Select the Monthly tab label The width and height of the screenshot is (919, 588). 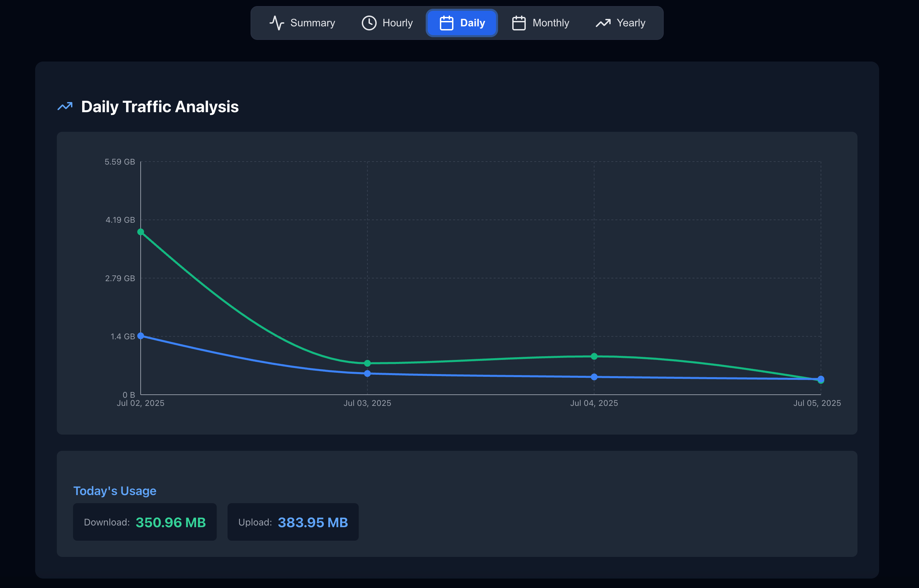click(x=550, y=23)
